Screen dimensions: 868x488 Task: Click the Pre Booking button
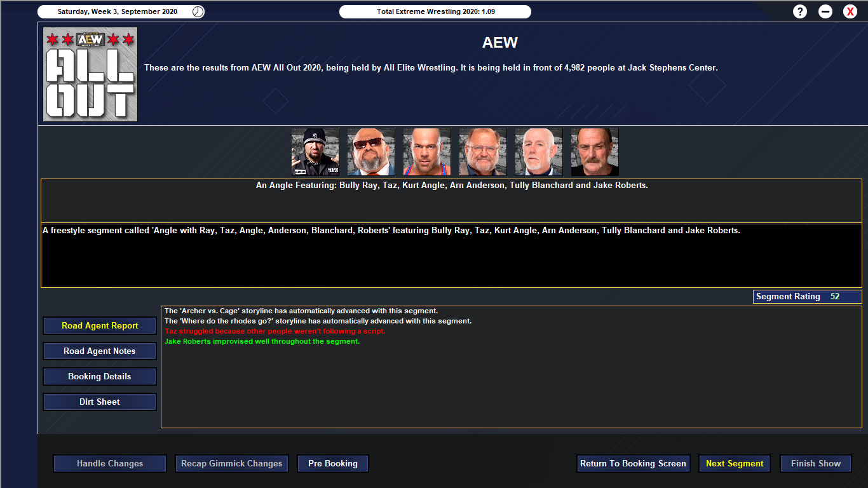point(333,463)
